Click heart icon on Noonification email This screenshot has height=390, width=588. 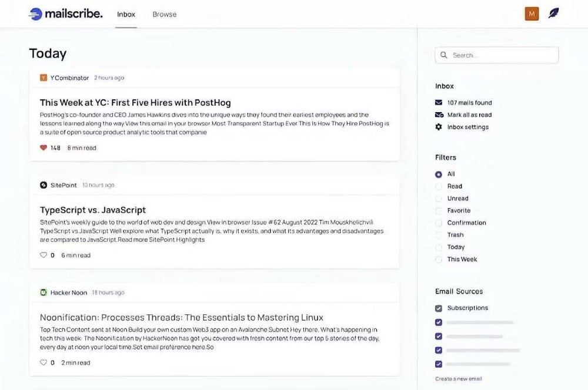click(x=44, y=363)
